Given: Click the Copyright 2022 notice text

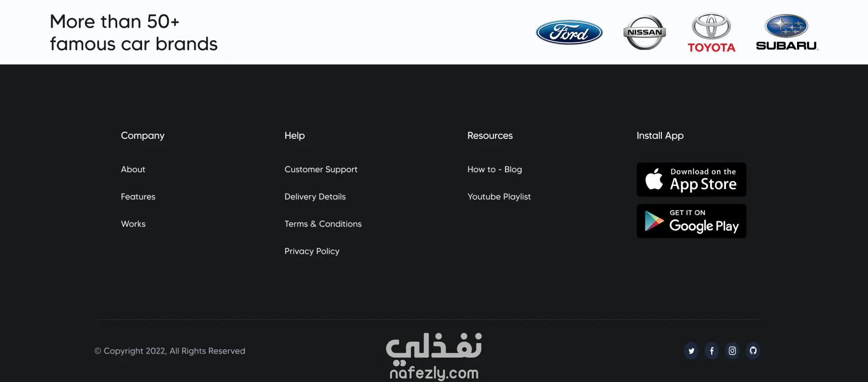Looking at the screenshot, I should point(170,351).
